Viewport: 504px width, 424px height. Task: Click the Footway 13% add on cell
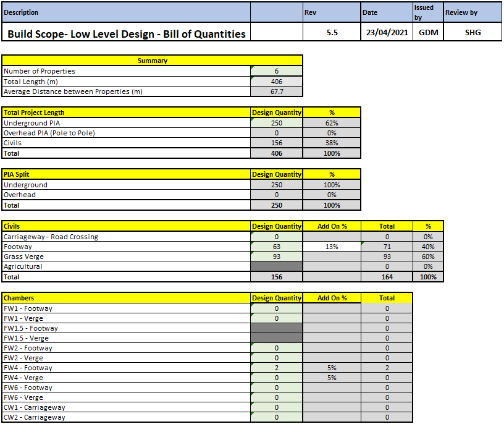click(332, 247)
